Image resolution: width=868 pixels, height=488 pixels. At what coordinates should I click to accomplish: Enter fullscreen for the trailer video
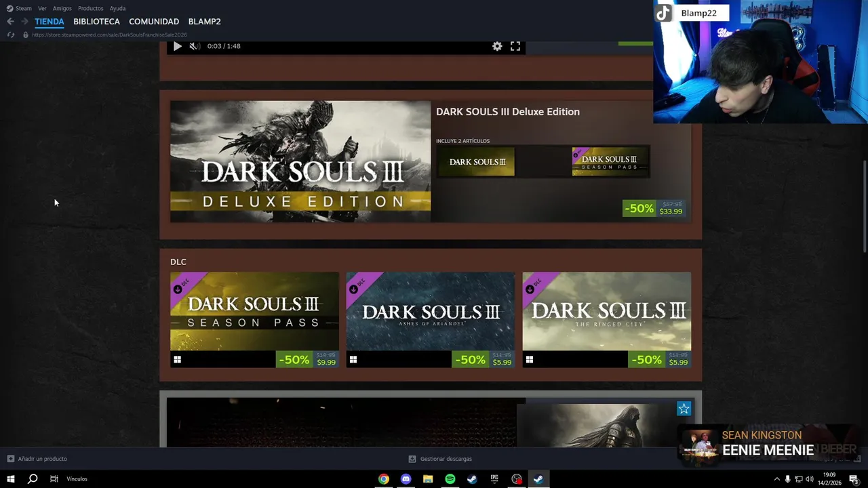515,46
